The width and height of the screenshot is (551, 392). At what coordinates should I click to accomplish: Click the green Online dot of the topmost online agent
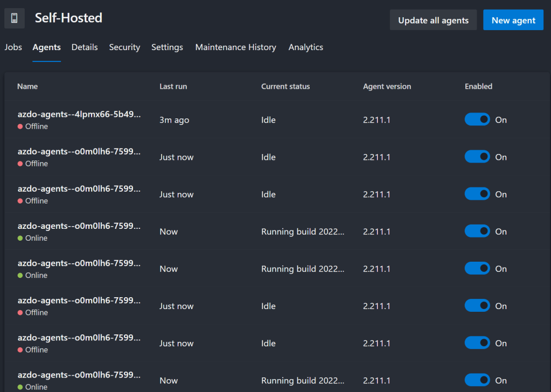20,238
